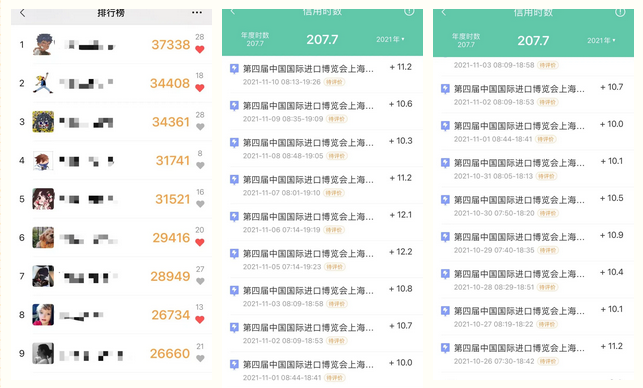Image resolution: width=643 pixels, height=388 pixels.
Task: Click the lightning icon beside the 2021-10-26 entry
Action: coord(445,348)
